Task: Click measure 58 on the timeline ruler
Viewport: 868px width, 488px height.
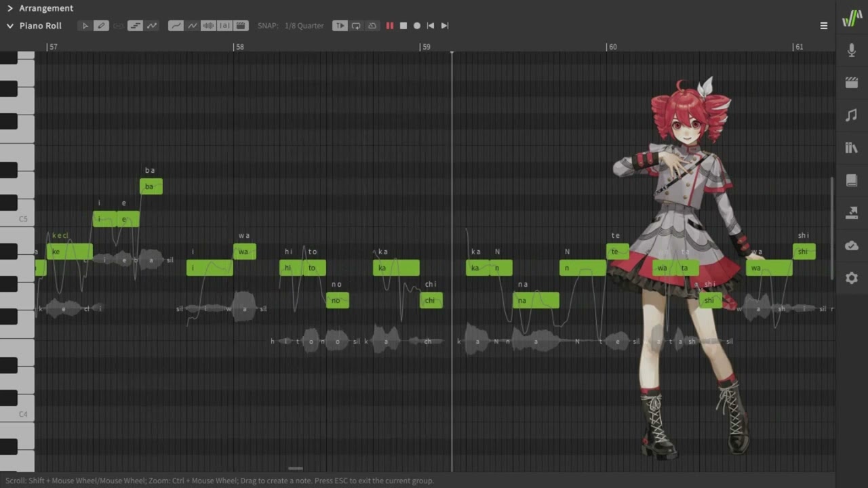Action: tap(239, 47)
